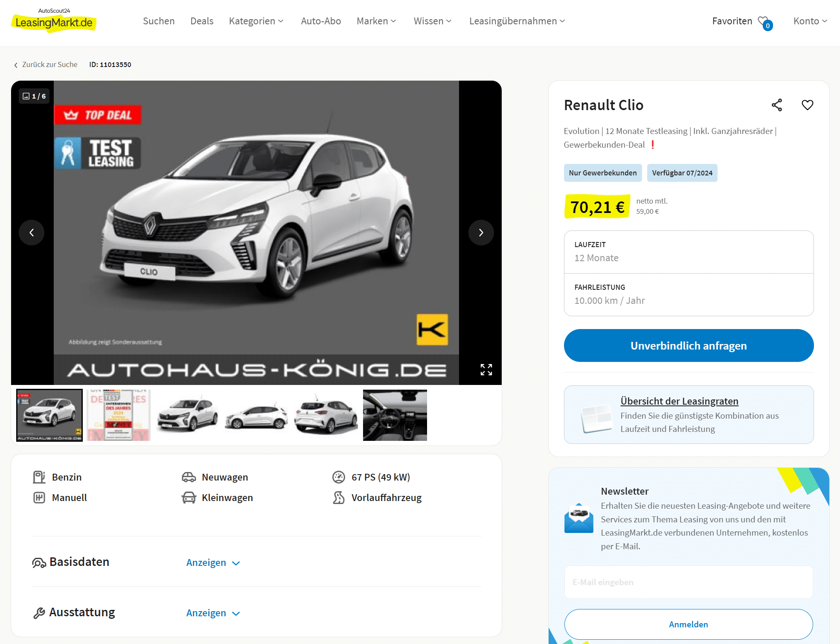Image resolution: width=840 pixels, height=644 pixels.
Task: Select the first thumbnail with Autohaus-König banner
Action: tap(49, 415)
